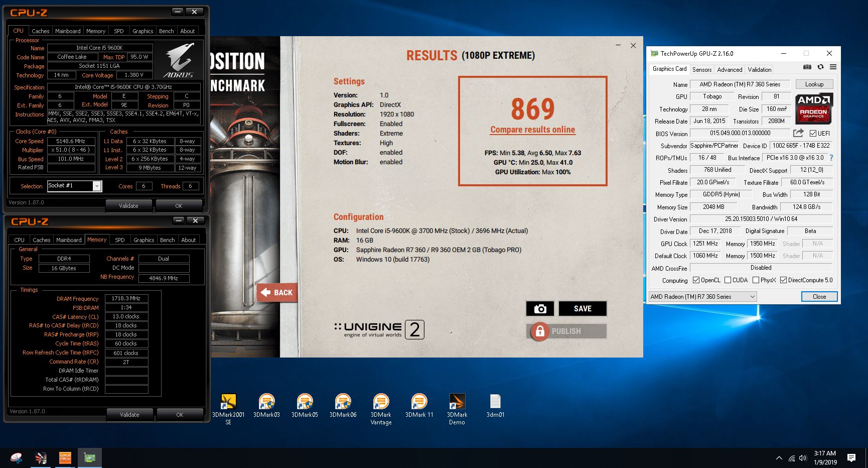Click the GPU-Z taskbar icon
This screenshot has width=868, height=468.
tap(90, 458)
